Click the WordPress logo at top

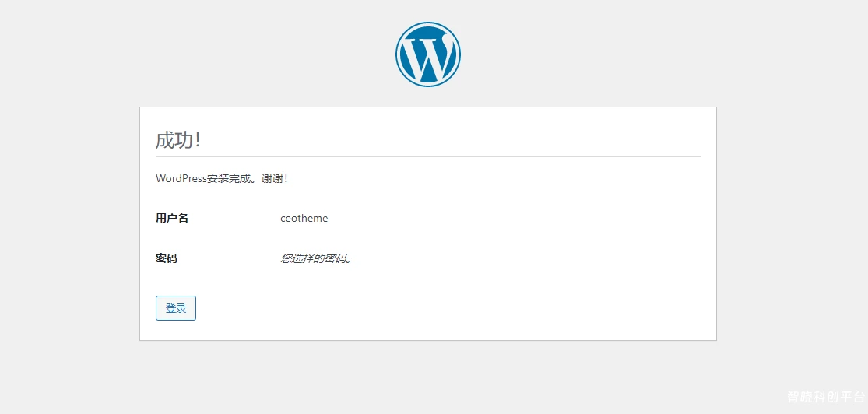pyautogui.click(x=428, y=54)
